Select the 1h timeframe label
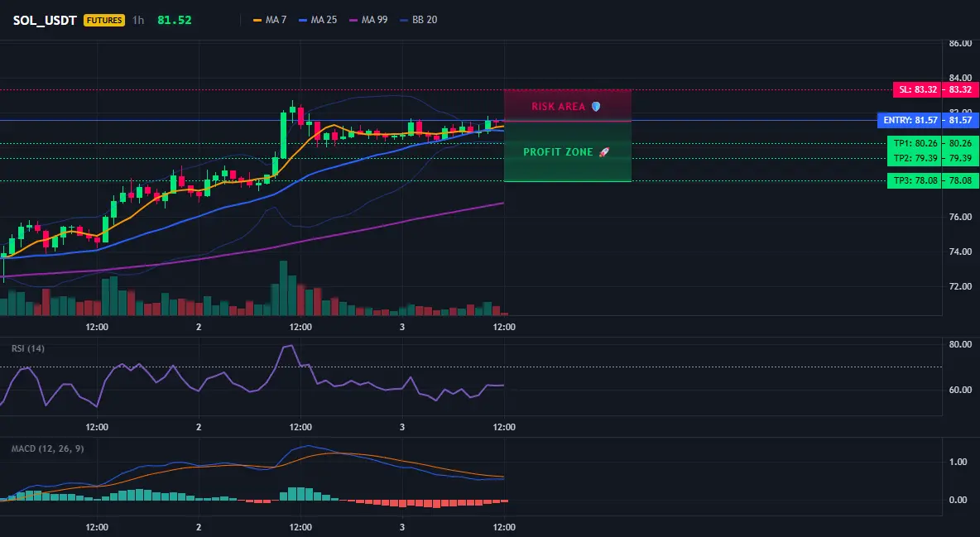This screenshot has height=537, width=980. 138,20
